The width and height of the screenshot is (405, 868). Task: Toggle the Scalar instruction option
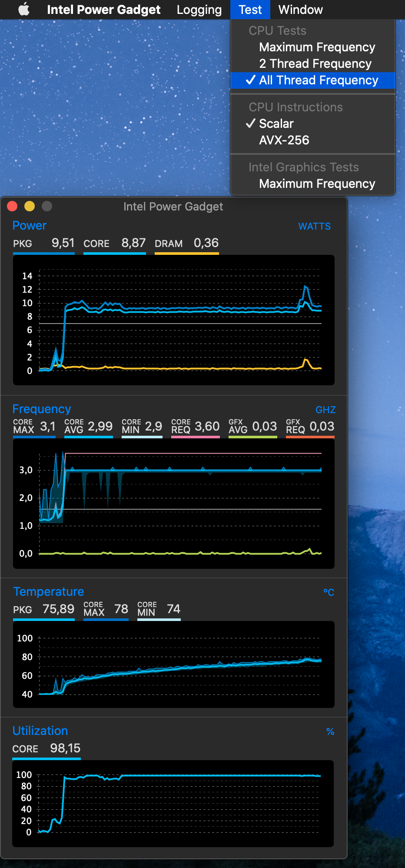313,124
